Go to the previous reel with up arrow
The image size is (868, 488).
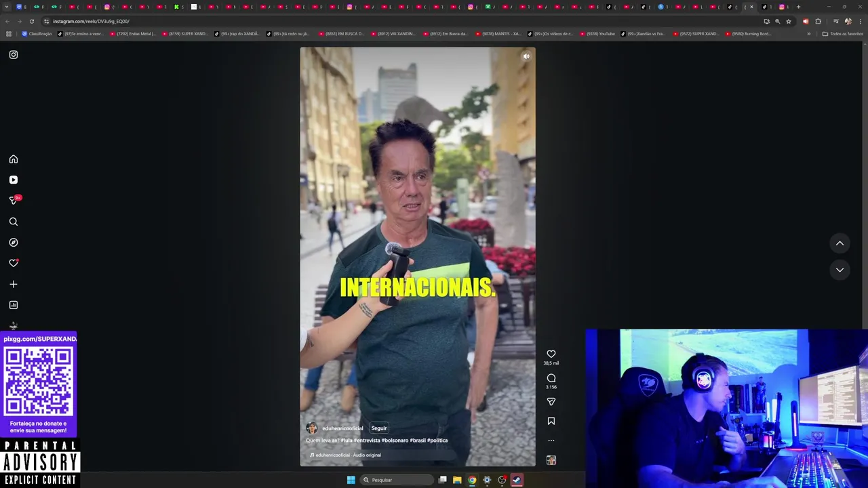(x=840, y=243)
